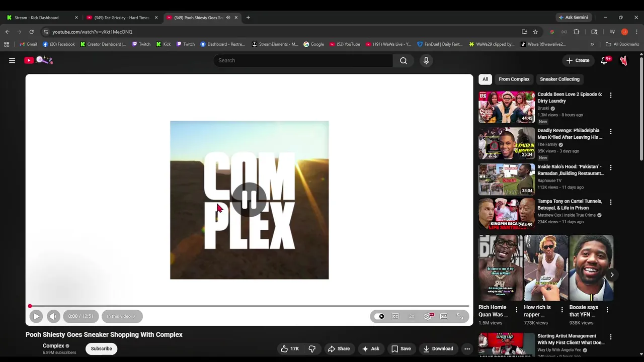This screenshot has width=644, height=362.
Task: Open Chrome apps grid icon
Action: pos(7,44)
